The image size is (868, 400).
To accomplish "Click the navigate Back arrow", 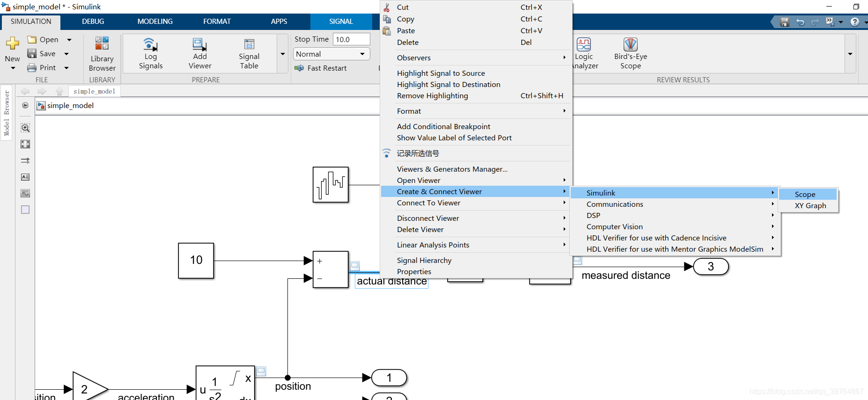I will (x=25, y=91).
